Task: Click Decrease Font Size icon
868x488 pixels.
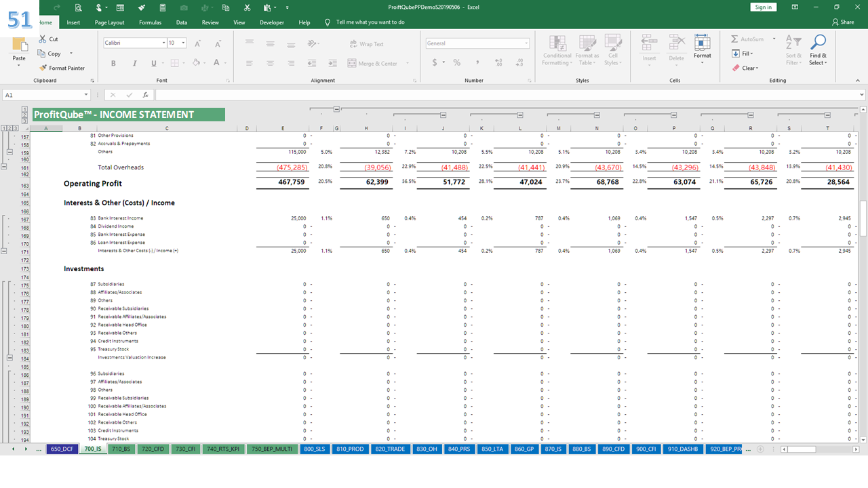Action: (216, 43)
